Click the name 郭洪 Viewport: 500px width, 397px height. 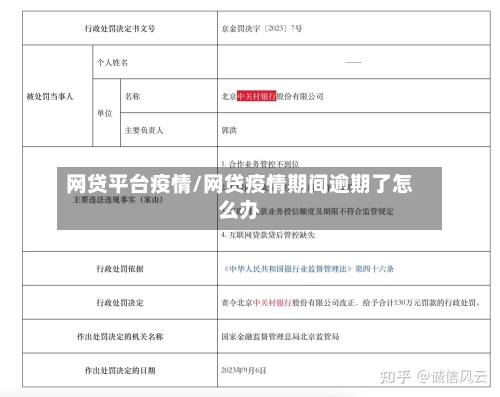click(229, 130)
